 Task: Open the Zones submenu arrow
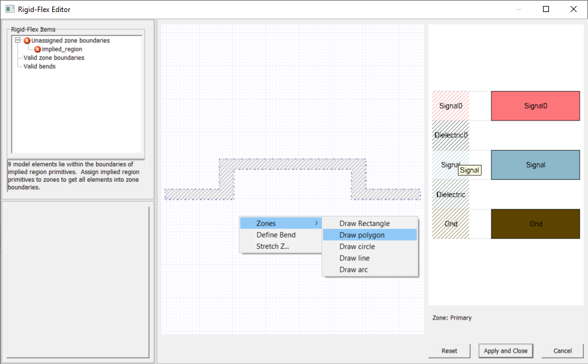[x=316, y=224]
